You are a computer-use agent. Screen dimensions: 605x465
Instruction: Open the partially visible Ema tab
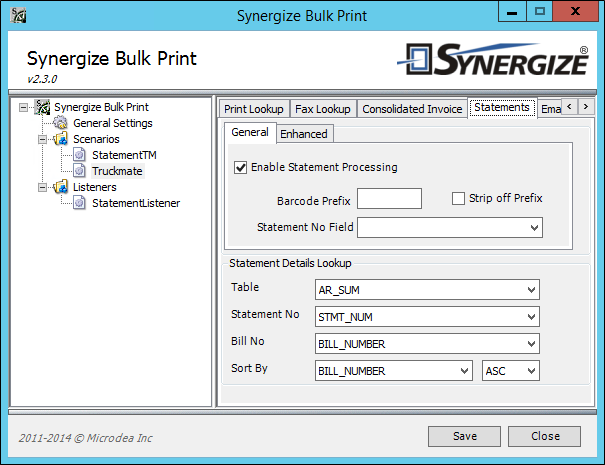pyautogui.click(x=550, y=109)
